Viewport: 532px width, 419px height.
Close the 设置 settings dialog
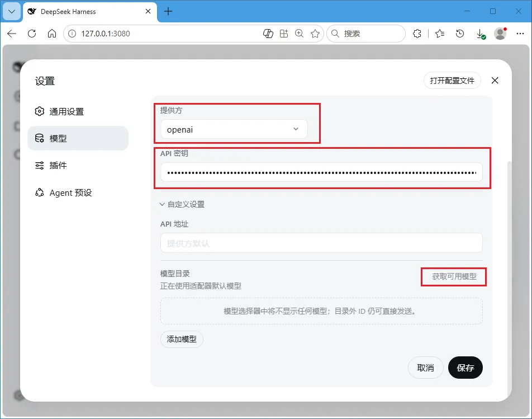coord(495,81)
